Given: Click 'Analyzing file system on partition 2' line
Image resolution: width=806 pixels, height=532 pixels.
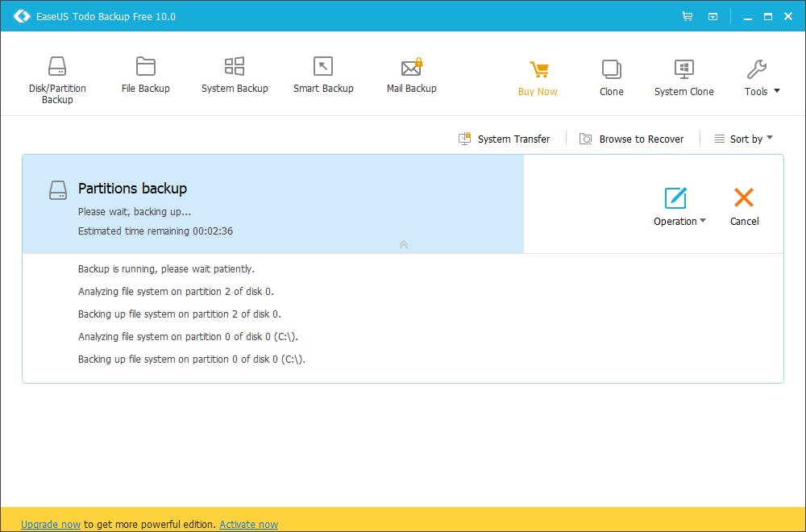Looking at the screenshot, I should coord(176,292).
